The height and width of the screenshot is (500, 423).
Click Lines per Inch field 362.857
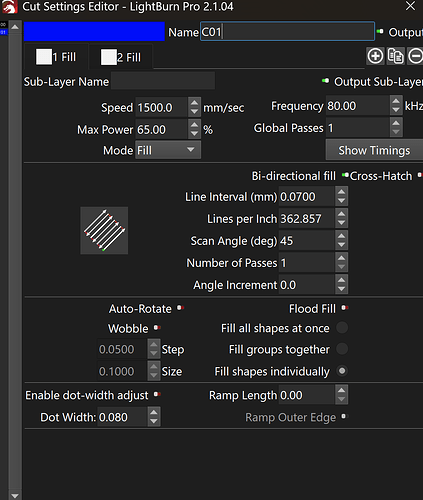[x=306, y=219]
